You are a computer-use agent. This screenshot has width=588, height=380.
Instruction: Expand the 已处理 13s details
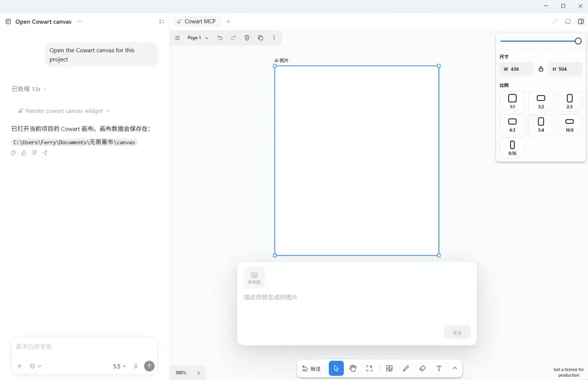point(28,89)
